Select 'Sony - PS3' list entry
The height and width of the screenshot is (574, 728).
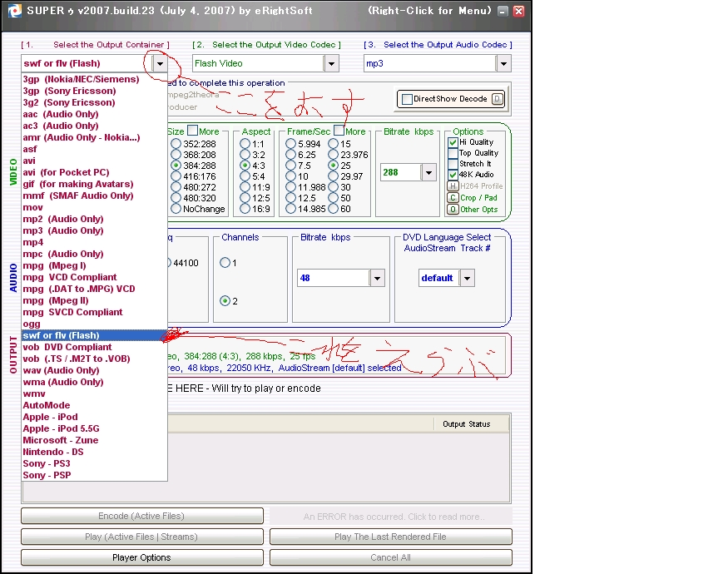pos(94,463)
